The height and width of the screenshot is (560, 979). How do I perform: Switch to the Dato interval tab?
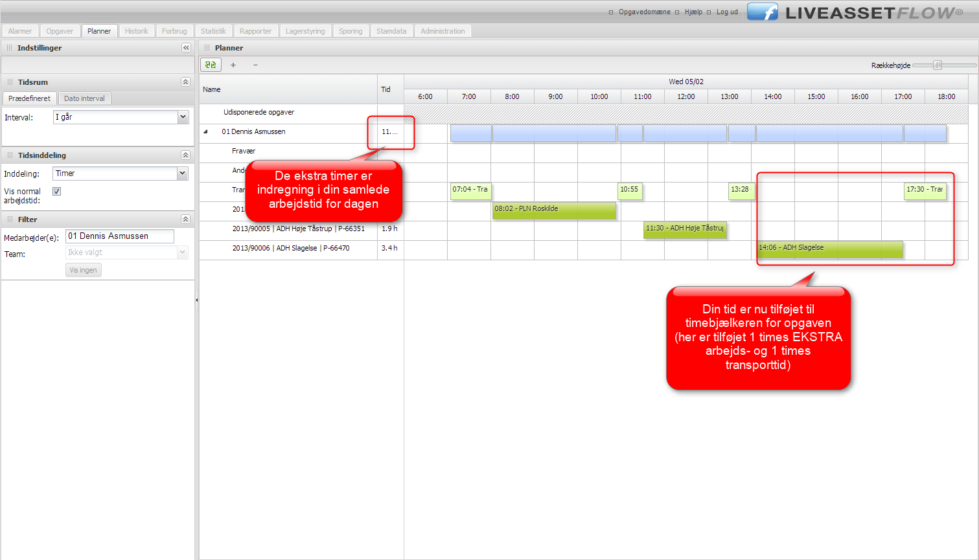pyautogui.click(x=84, y=98)
